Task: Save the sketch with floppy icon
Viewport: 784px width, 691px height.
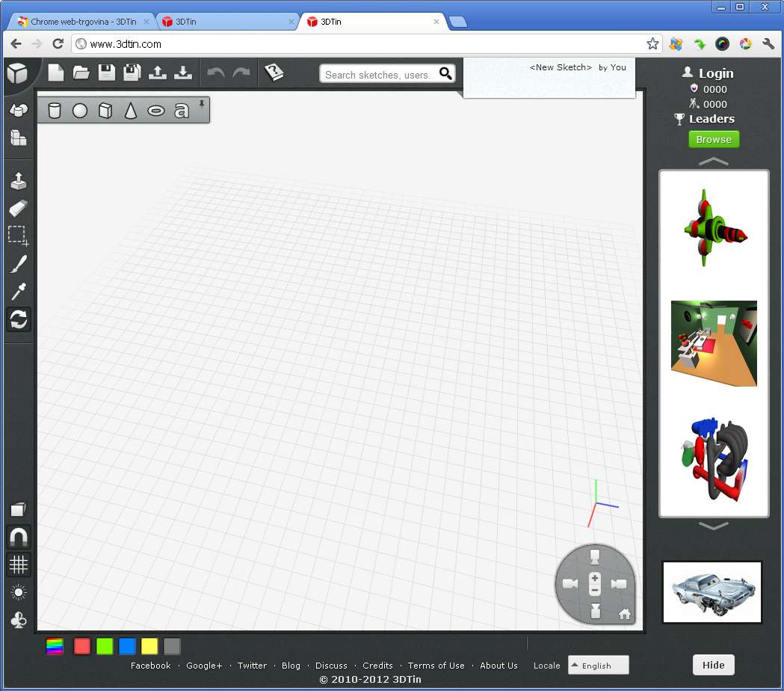Action: [106, 73]
